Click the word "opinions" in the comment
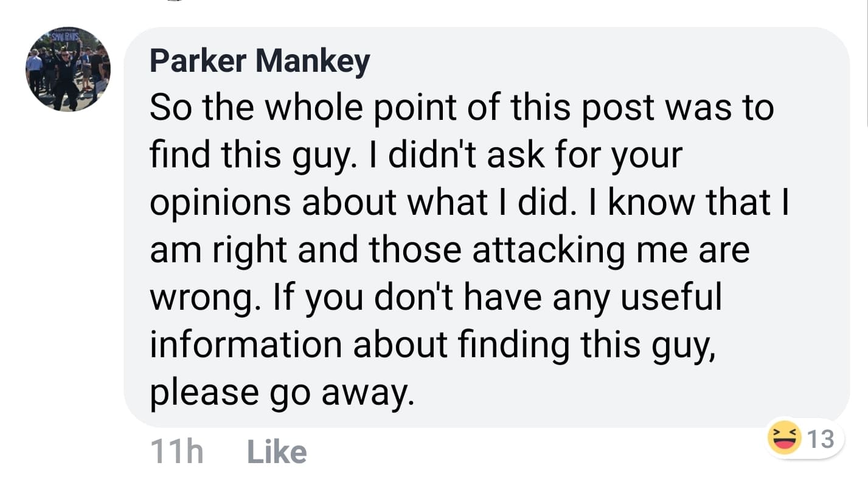The image size is (868, 485). 220,203
